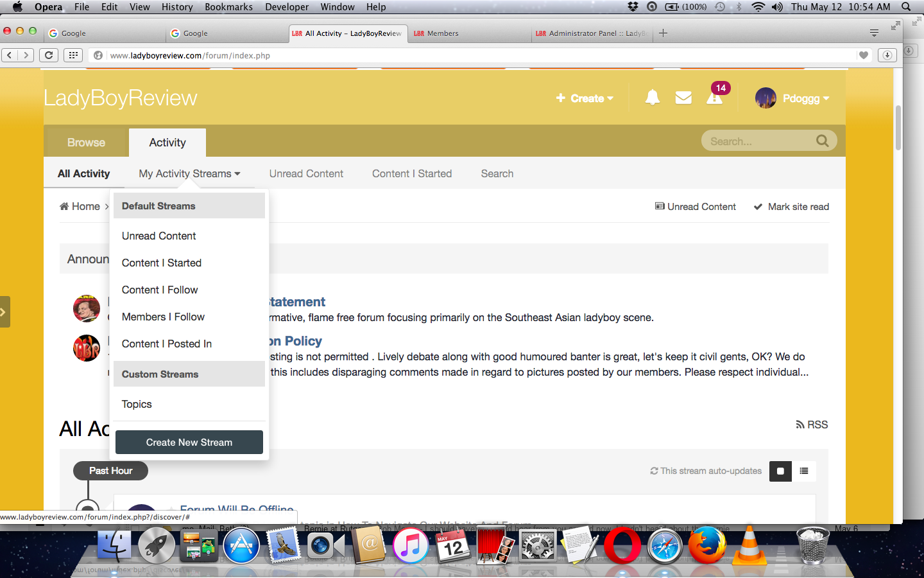The width and height of the screenshot is (924, 578).
Task: Click the search magnifier icon in forum search
Action: coord(822,141)
